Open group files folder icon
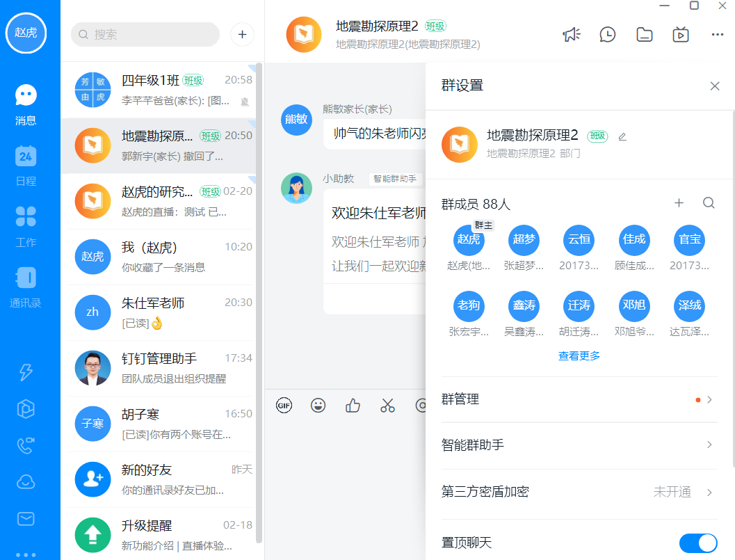 pyautogui.click(x=645, y=35)
